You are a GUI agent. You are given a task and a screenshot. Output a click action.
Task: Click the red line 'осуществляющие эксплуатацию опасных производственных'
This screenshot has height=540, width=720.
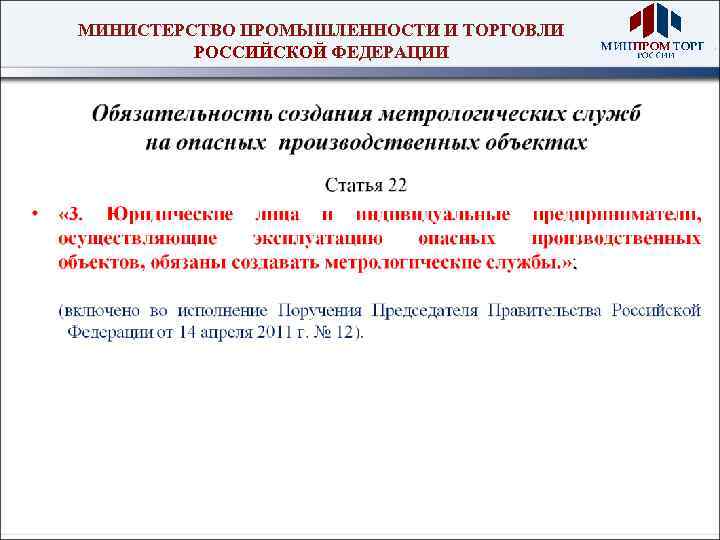click(380, 239)
